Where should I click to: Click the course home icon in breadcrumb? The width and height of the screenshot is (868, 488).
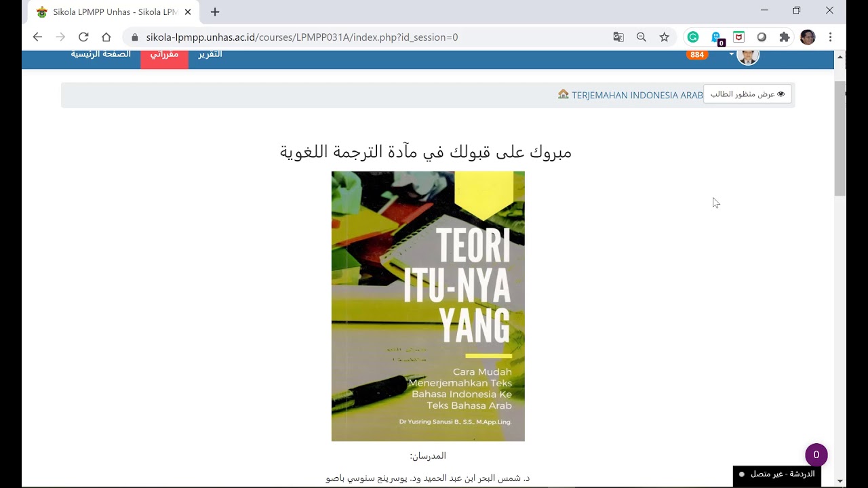[x=564, y=94]
